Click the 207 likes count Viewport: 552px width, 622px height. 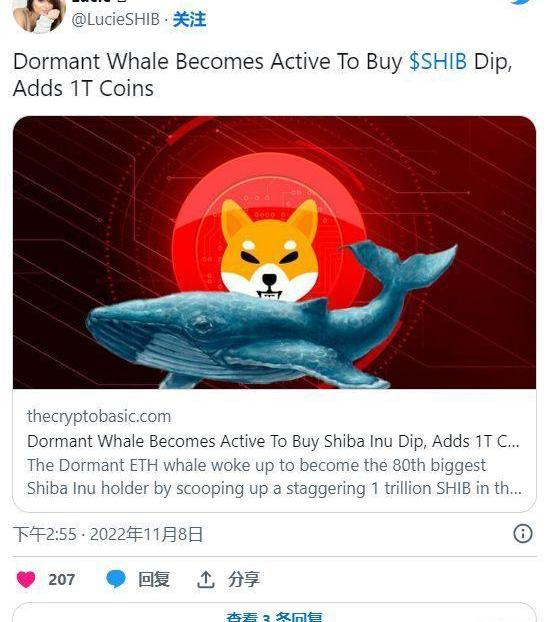61,580
